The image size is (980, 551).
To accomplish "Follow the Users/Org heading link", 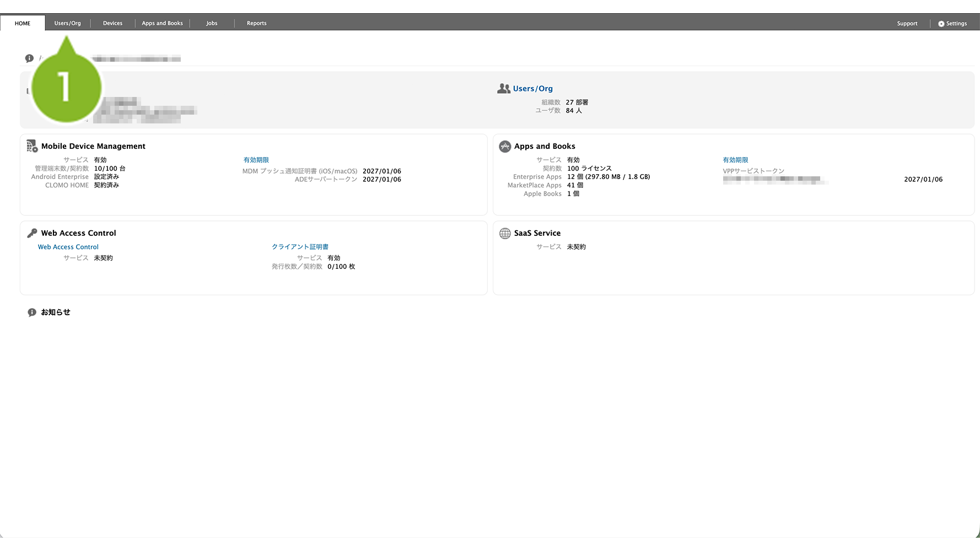I will (532, 89).
